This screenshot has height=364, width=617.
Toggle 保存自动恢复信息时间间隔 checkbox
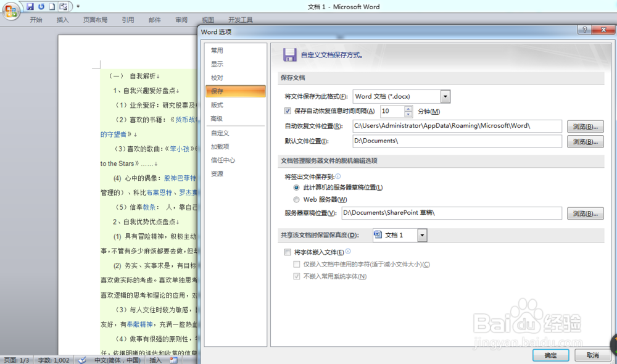pos(288,111)
